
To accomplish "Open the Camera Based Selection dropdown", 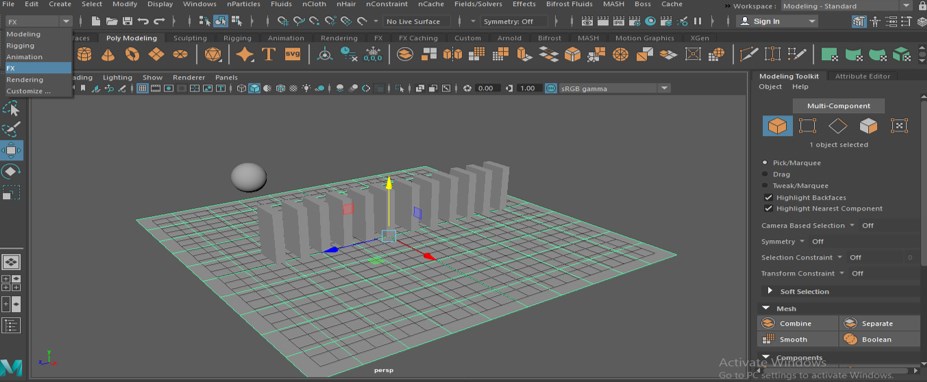I will (851, 225).
